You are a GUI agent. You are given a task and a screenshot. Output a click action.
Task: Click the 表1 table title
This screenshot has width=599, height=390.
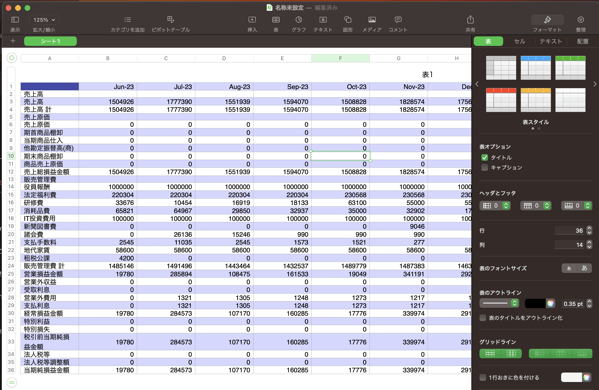(427, 74)
